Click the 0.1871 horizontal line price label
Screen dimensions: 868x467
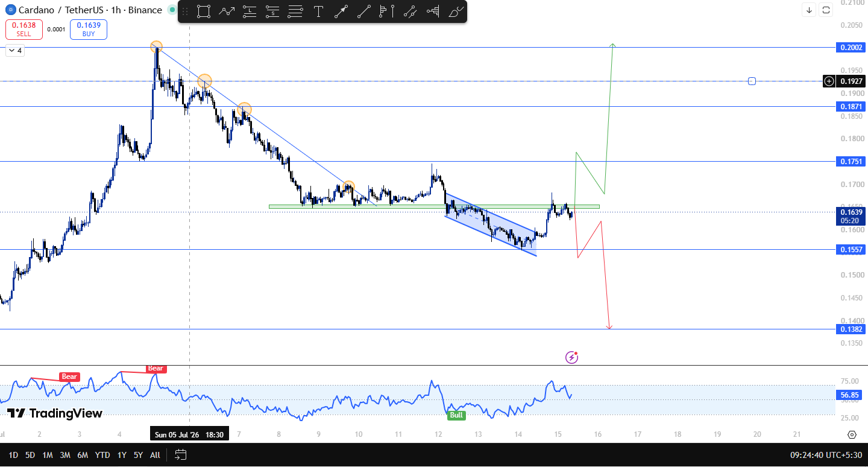[x=851, y=106]
